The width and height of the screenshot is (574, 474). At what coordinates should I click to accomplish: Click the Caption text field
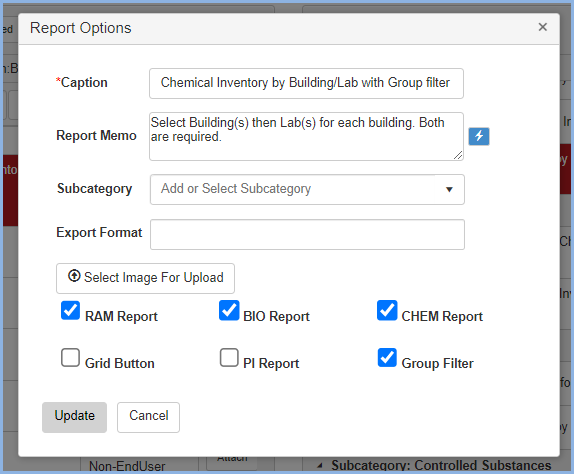[x=306, y=83]
